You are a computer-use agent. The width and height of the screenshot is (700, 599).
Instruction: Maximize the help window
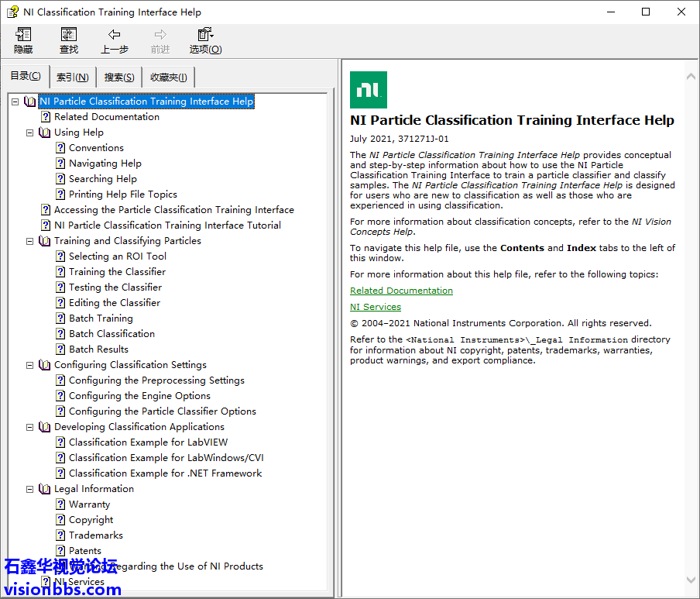[646, 12]
